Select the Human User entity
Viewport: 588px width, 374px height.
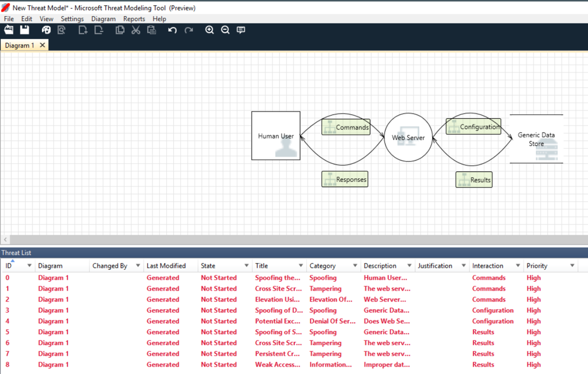coord(276,136)
